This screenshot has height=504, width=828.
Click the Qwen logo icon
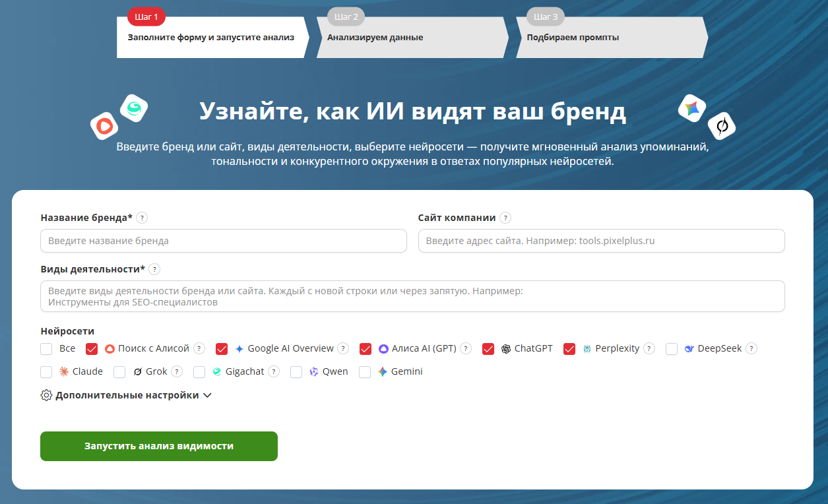pos(312,371)
